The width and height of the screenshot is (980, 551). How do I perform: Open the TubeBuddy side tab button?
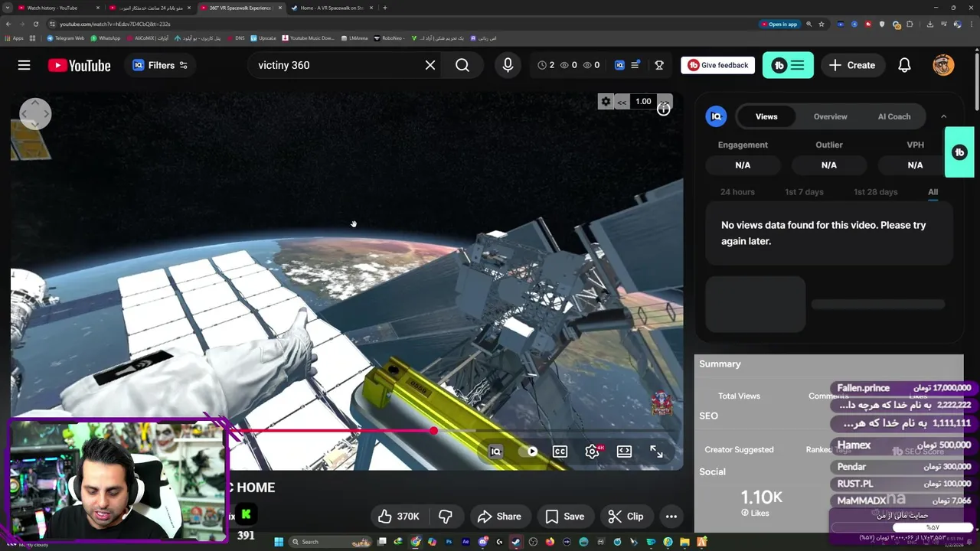click(x=959, y=152)
